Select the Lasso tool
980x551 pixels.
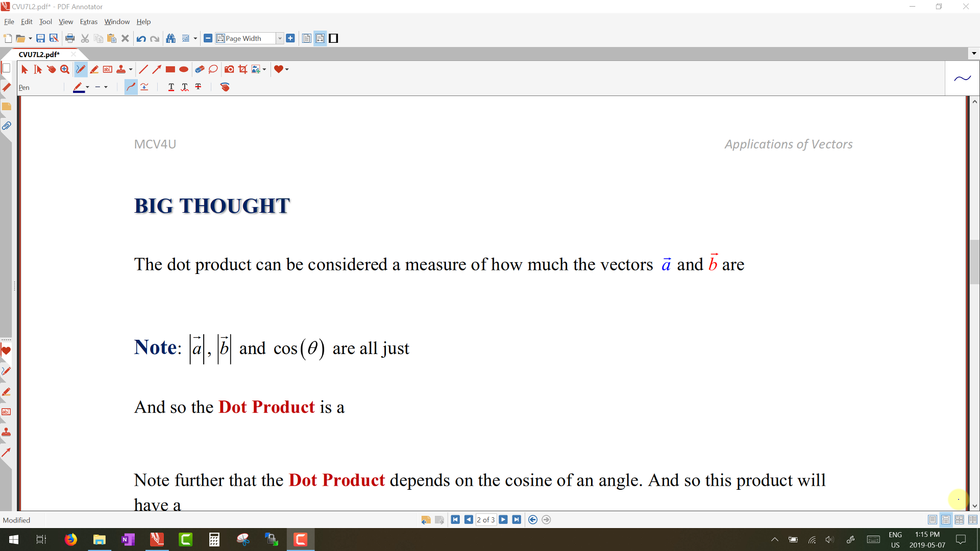(x=213, y=69)
